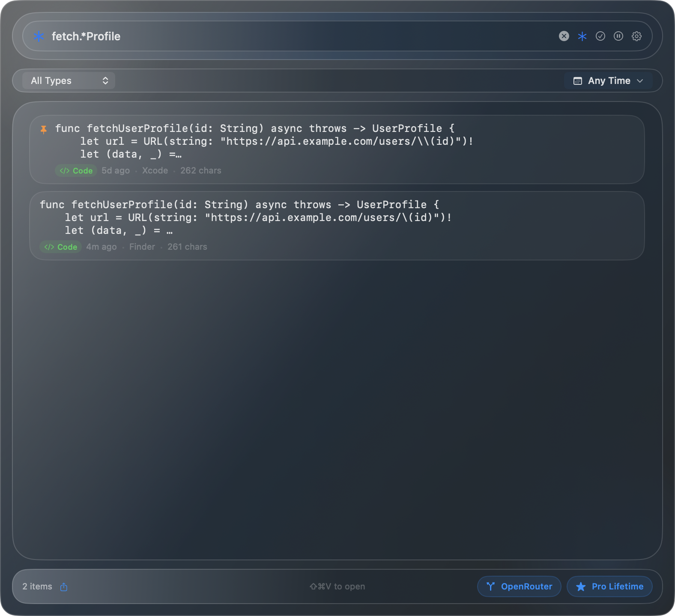Click the ⇧⌘V to open shortcut hint
This screenshot has width=675, height=616.
click(337, 586)
